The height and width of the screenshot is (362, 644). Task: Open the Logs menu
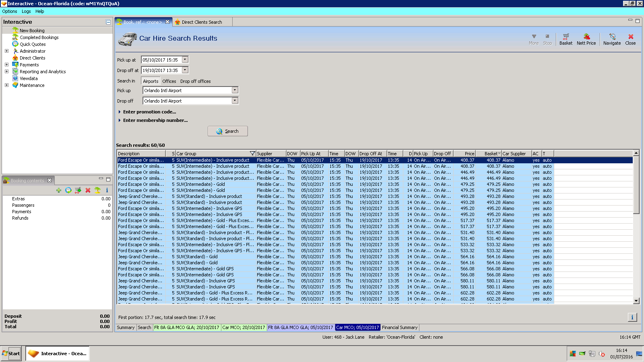pos(26,11)
